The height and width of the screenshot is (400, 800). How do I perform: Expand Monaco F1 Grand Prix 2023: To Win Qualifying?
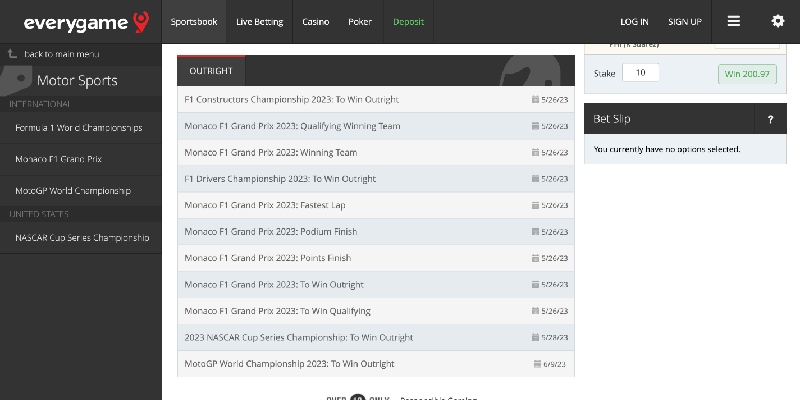pos(376,311)
